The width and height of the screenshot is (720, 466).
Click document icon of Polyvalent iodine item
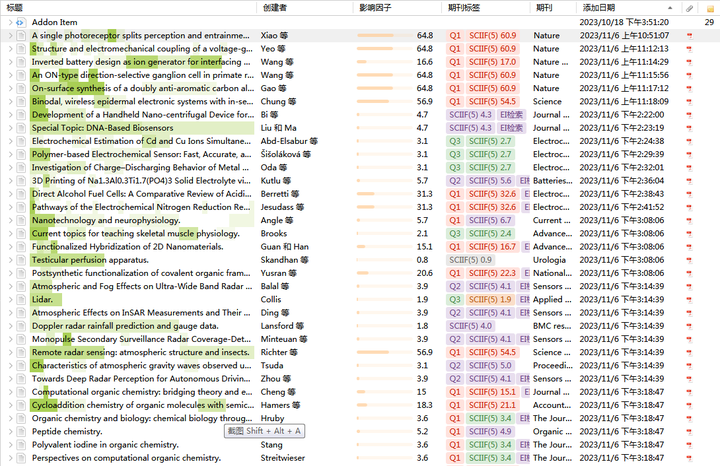pos(21,445)
